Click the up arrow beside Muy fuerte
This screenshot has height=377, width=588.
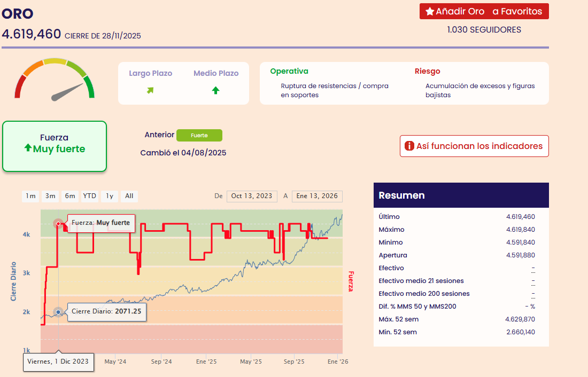coord(28,148)
